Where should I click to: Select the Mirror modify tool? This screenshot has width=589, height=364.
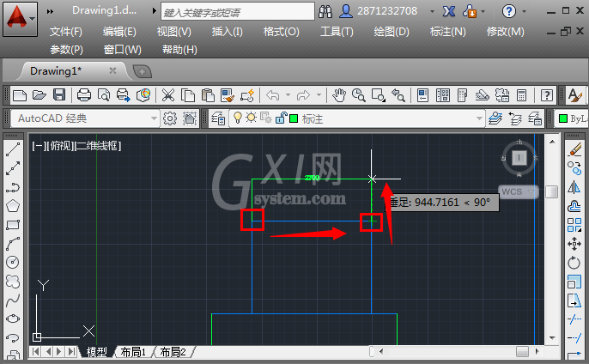(574, 187)
